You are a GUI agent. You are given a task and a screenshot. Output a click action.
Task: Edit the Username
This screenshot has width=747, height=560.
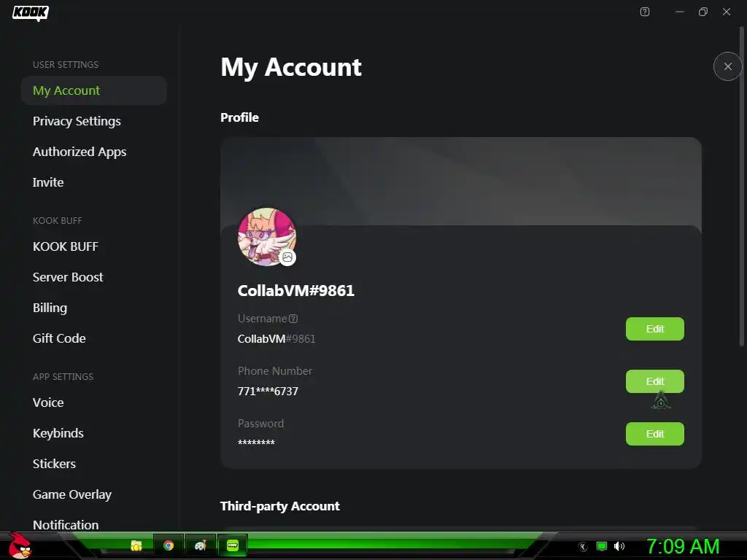coord(654,329)
